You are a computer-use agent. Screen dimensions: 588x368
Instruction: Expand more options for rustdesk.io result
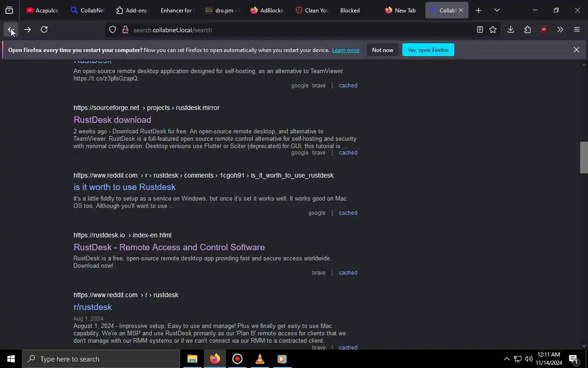(332, 273)
